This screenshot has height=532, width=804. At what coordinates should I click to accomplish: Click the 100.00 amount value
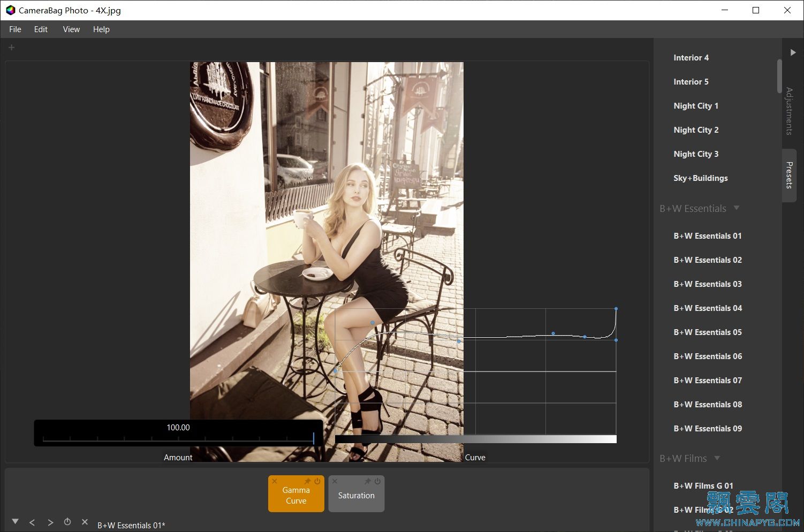coord(178,428)
